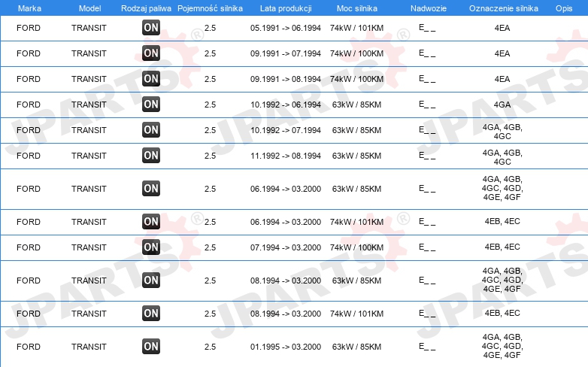Click the date cell 11.1992 -> 08.1994
The width and height of the screenshot is (588, 367).
[286, 156]
